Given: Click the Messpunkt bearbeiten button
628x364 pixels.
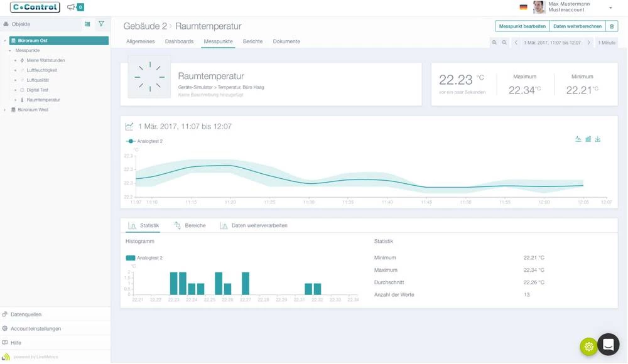Looking at the screenshot, I should point(522,26).
